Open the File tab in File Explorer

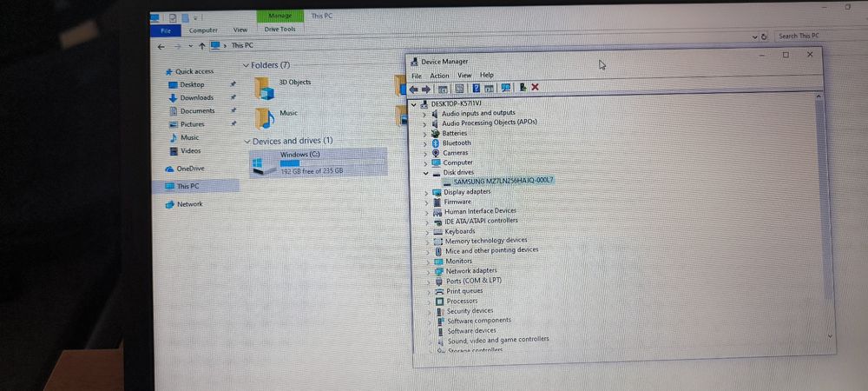point(166,31)
